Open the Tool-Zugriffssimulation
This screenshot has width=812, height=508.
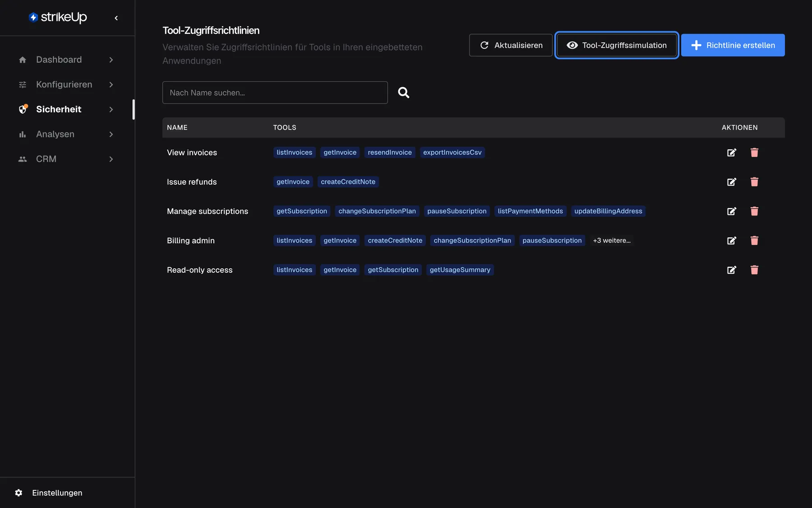617,45
